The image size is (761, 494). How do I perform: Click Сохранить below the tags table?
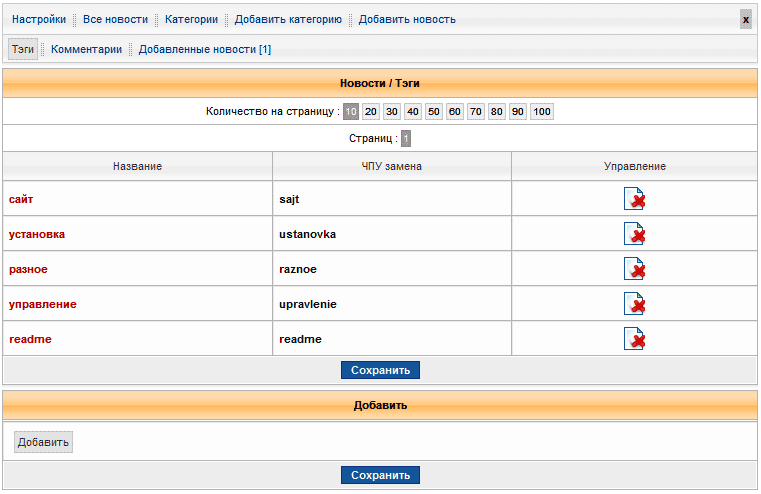pos(380,370)
